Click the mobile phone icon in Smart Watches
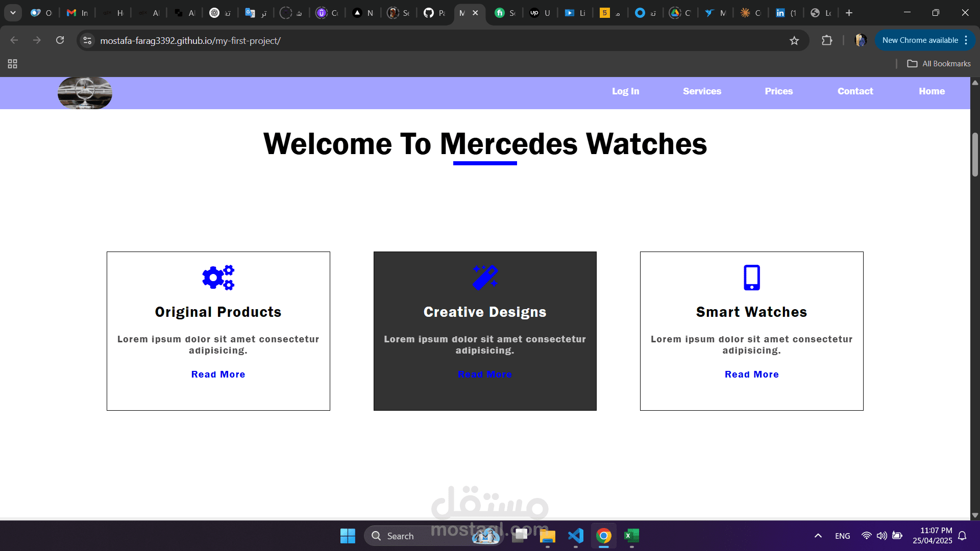Viewport: 980px width, 551px height. point(751,278)
